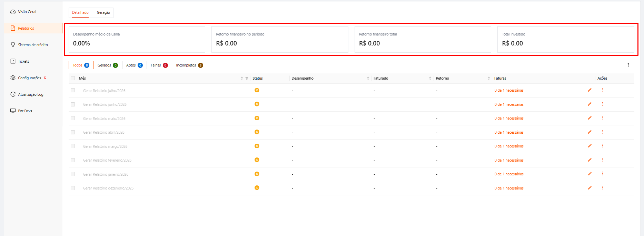Open the Tickets sidebar icon
This screenshot has width=644, height=236.
coord(13,61)
